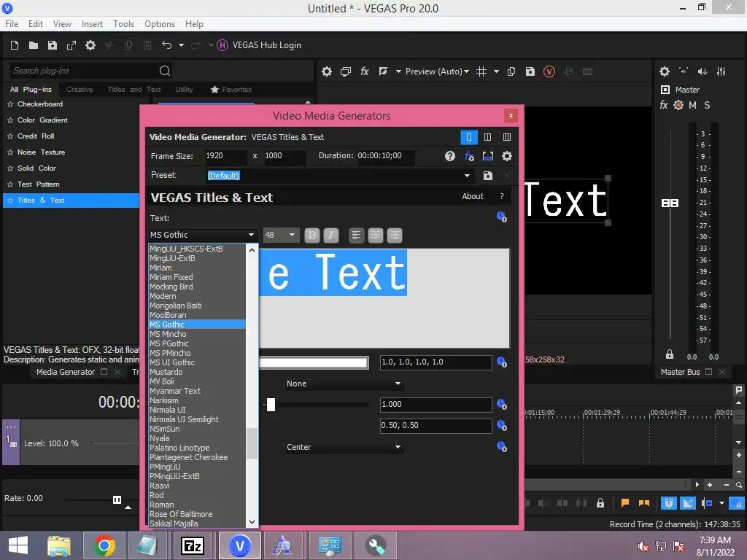This screenshot has height=560, width=747.
Task: Save preview snapshot to file
Action: [530, 71]
